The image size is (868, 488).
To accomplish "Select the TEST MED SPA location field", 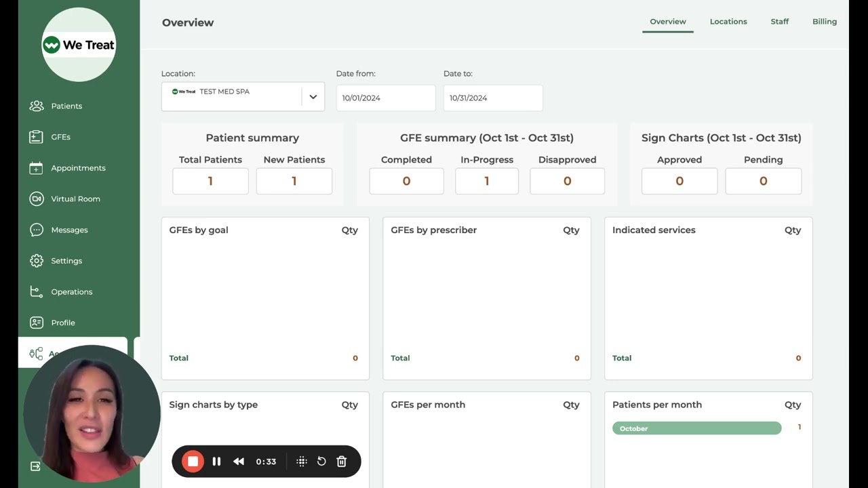I will 243,97.
